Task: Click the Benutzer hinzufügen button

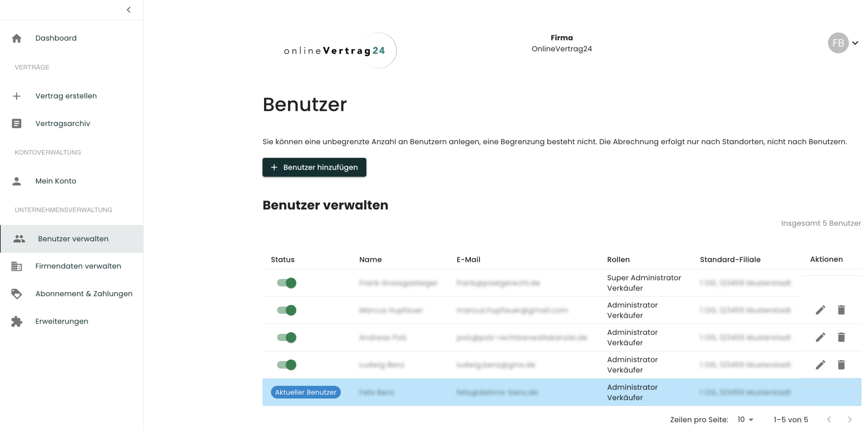Action: click(314, 167)
